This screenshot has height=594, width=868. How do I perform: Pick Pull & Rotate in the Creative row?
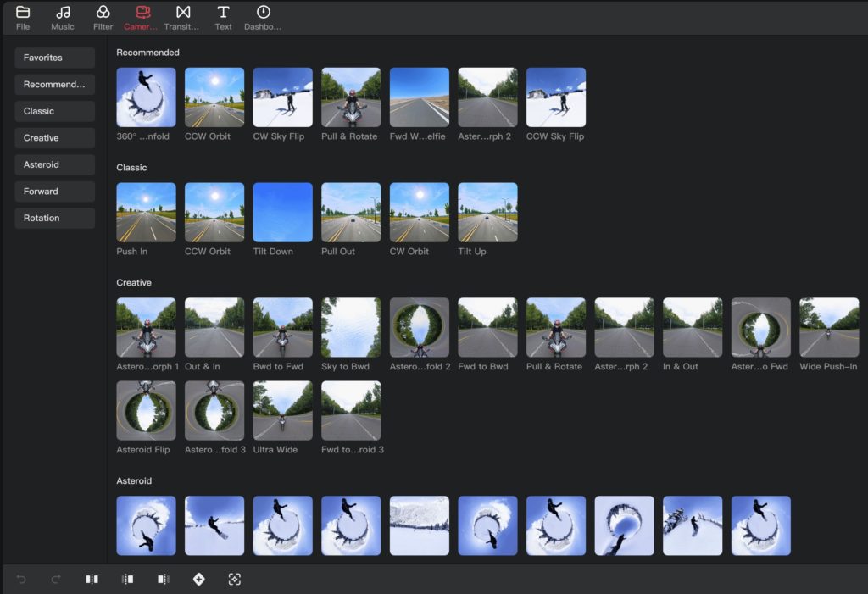tap(556, 328)
